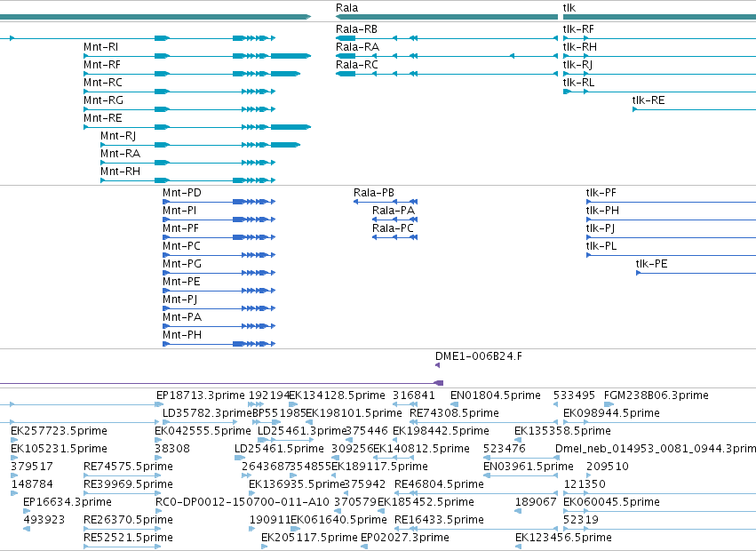Click the Rala-RA transcript label
The height and width of the screenshot is (551, 756).
[357, 47]
